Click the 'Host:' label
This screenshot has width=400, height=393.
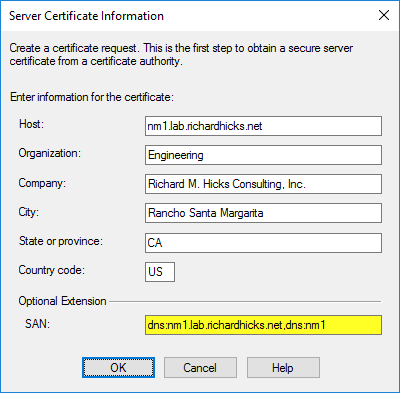[x=31, y=124]
